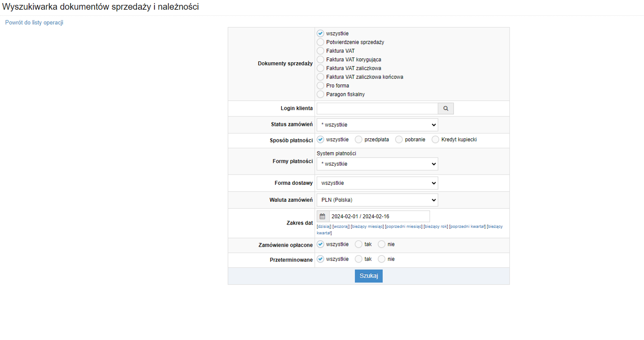Set date range to 'dzisiaj'
This screenshot has width=644, height=340.
pos(324,226)
